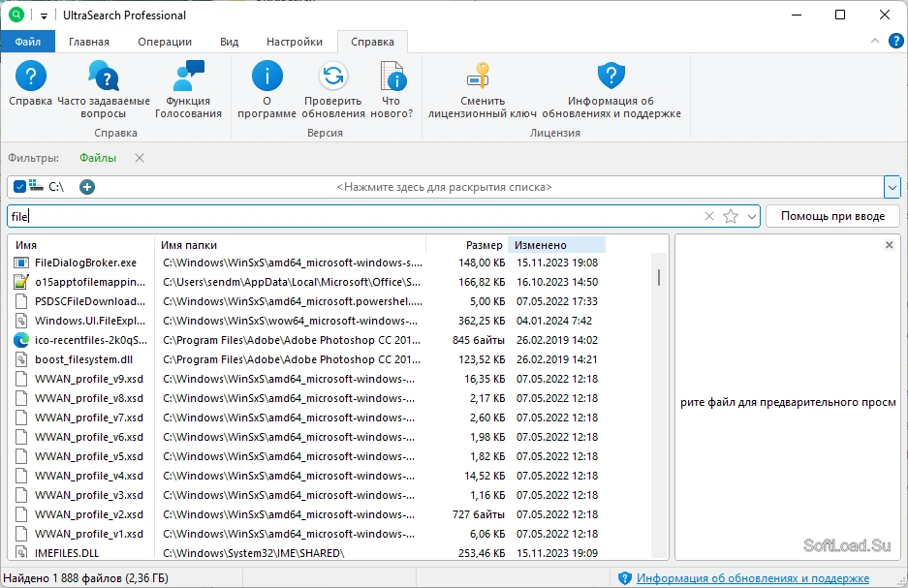This screenshot has width=908, height=588.
Task: Select file WWAN_profile_v8.xsd
Action: pos(88,398)
